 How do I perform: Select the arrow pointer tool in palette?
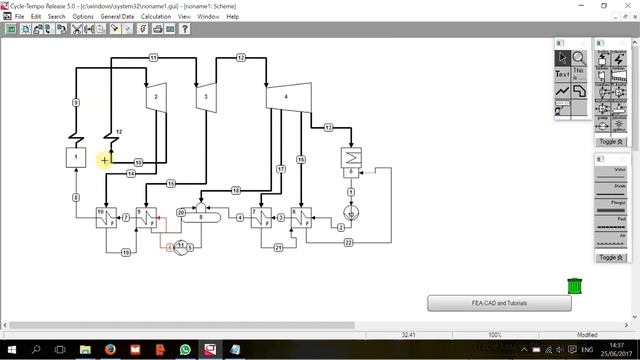562,58
